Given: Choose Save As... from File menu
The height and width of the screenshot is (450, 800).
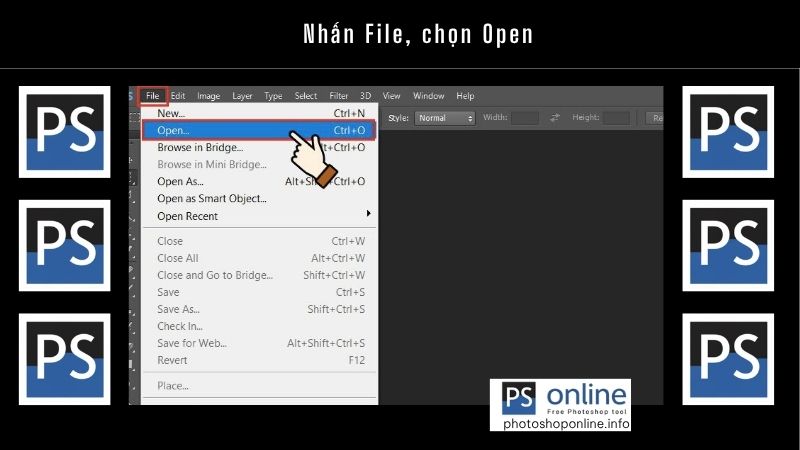Looking at the screenshot, I should (x=260, y=309).
